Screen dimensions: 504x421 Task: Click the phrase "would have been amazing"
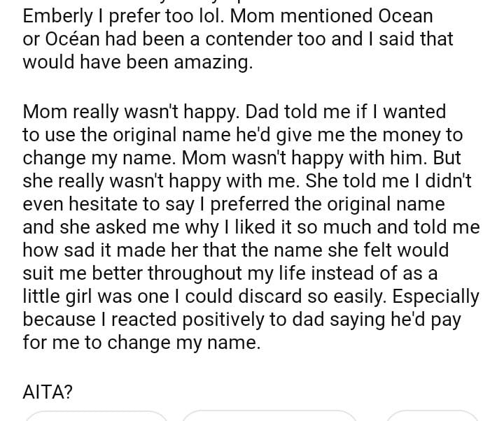(x=136, y=62)
